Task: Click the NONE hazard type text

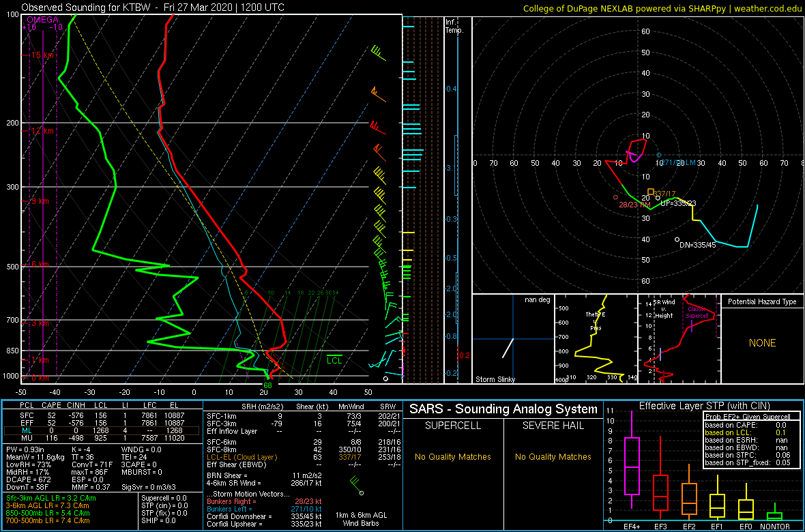Action: pos(762,343)
